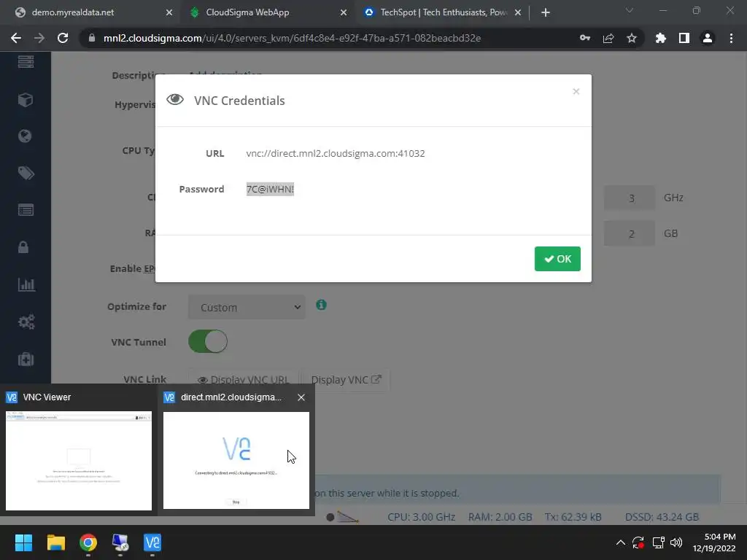Image resolution: width=747 pixels, height=560 pixels.
Task: Open the first-aid kit (support) icon in sidebar
Action: 26,359
